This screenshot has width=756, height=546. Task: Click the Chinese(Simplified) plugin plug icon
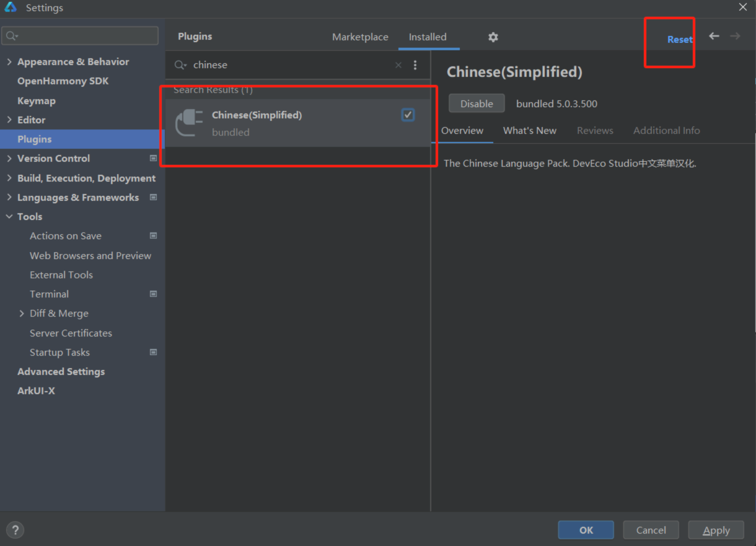[189, 122]
